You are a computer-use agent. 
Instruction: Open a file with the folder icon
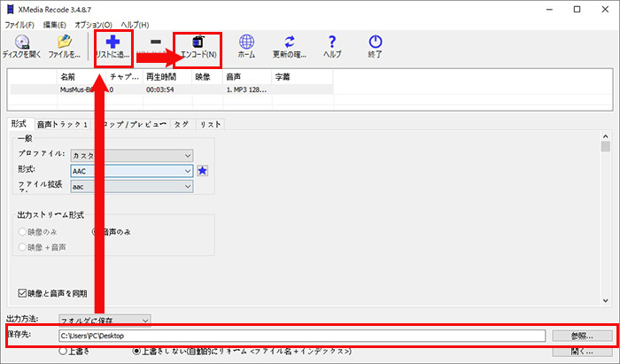[63, 46]
